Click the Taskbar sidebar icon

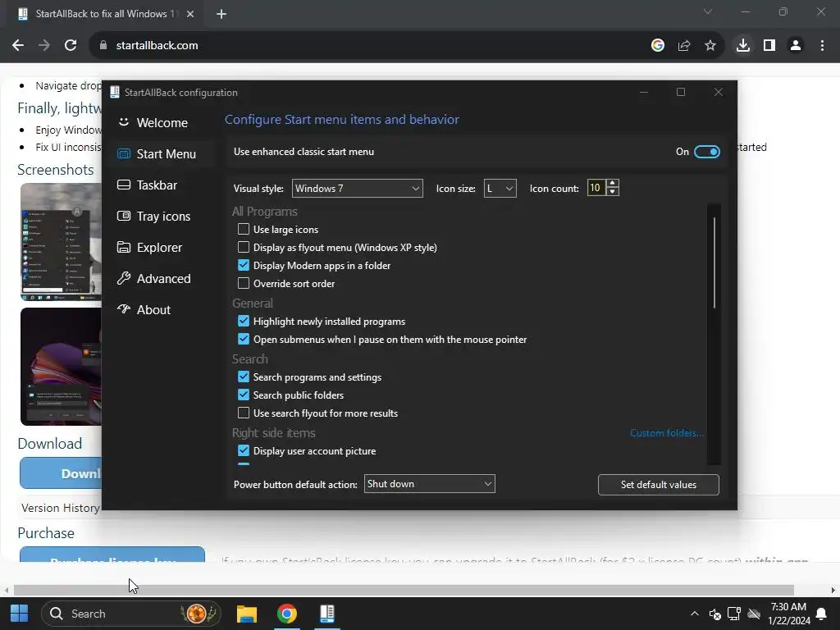[x=124, y=185]
